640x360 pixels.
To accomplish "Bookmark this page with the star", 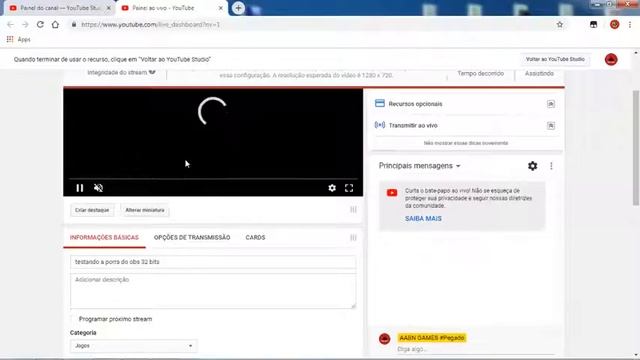I will (x=560, y=24).
